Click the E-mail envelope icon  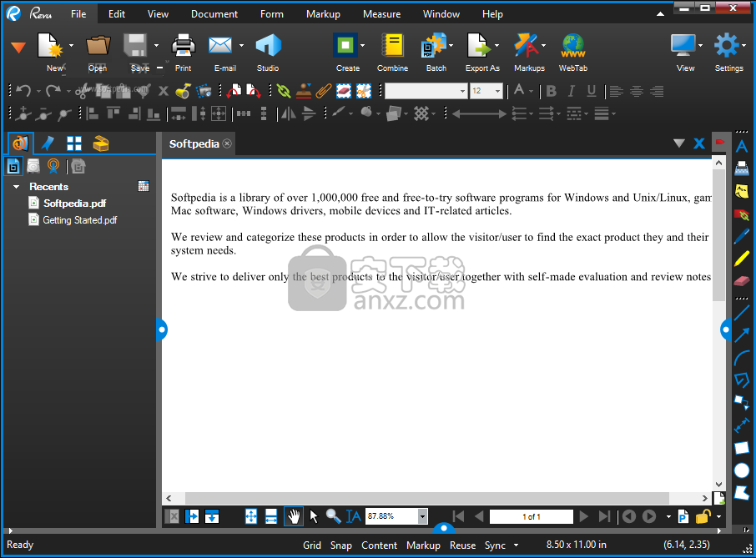(x=220, y=46)
